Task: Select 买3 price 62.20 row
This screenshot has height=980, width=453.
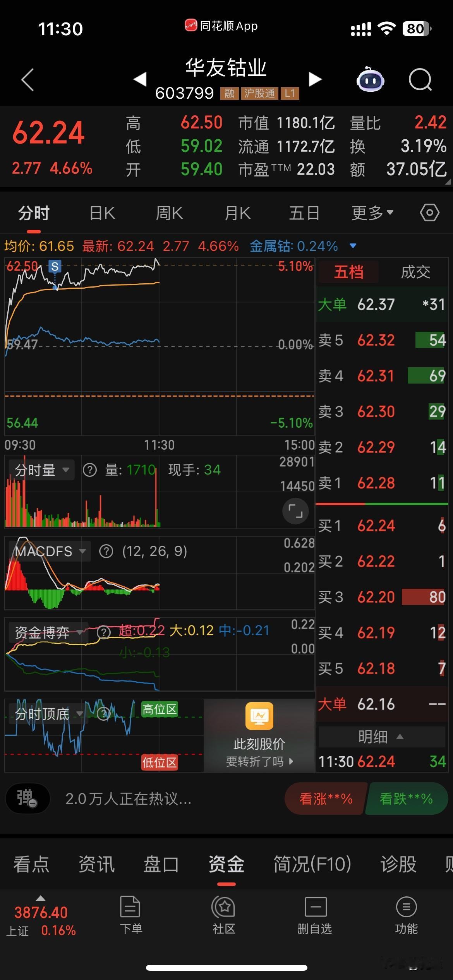Action: pyautogui.click(x=382, y=597)
